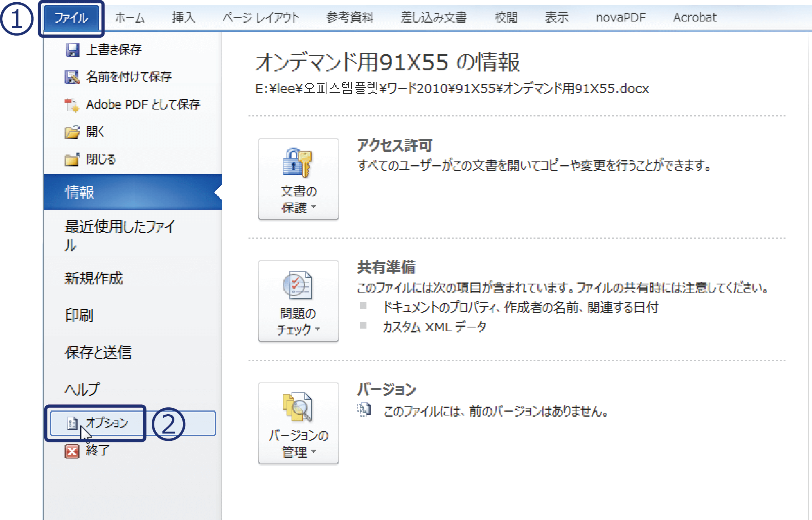812x520 pixels.
Task: Click the バージョンの管理 magnifier icon
Action: 298,407
